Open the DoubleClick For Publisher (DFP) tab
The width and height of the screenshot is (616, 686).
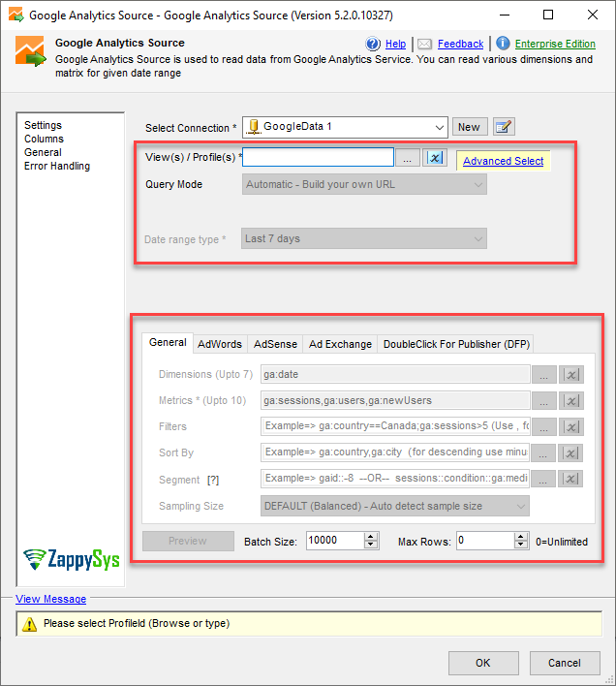[x=456, y=344]
